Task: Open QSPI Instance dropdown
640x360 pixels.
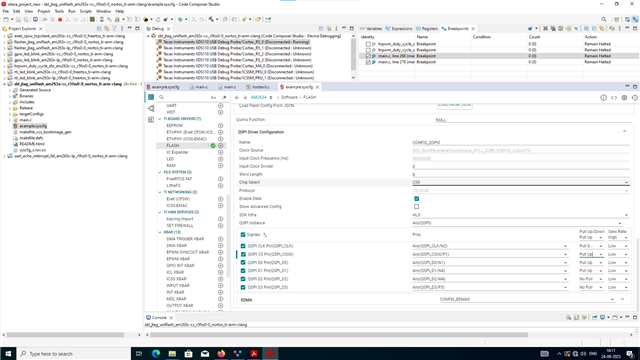Action: pyautogui.click(x=517, y=223)
